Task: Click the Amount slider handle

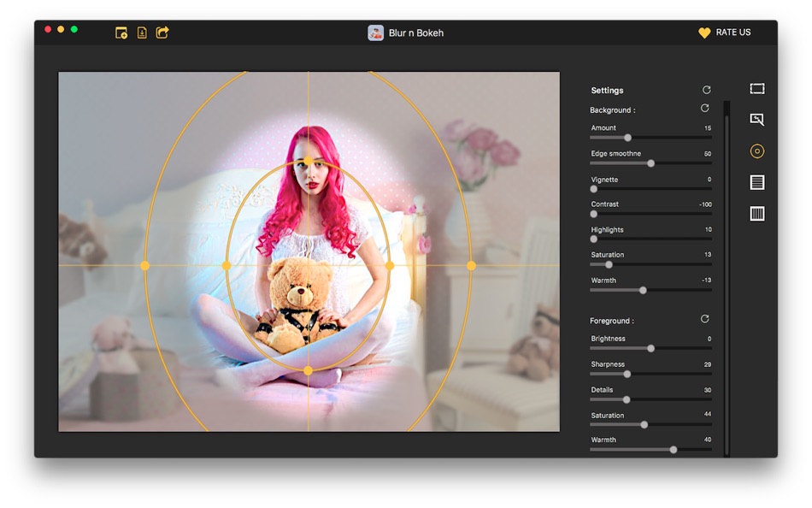Action: point(627,137)
